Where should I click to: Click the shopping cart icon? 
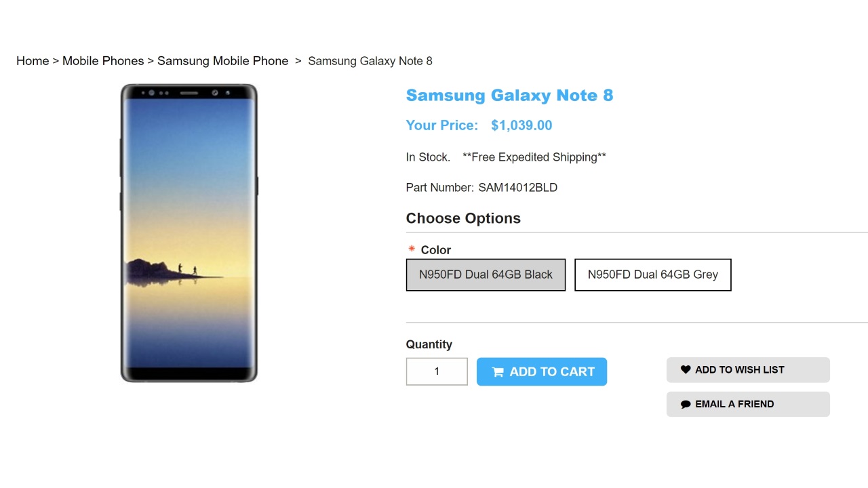498,372
